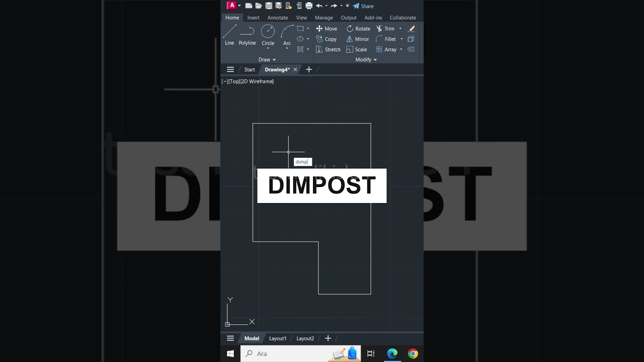This screenshot has width=644, height=362.
Task: Expand the Draw panel
Action: (267, 59)
